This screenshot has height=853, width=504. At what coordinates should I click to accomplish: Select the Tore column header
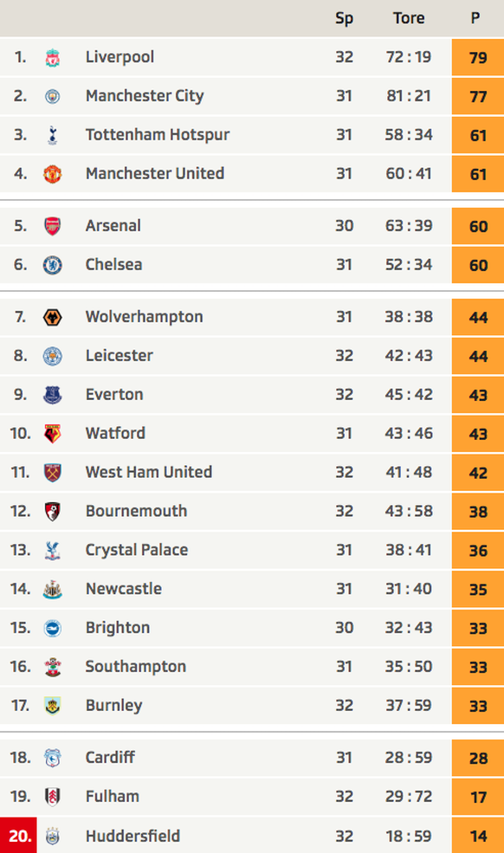point(409,18)
